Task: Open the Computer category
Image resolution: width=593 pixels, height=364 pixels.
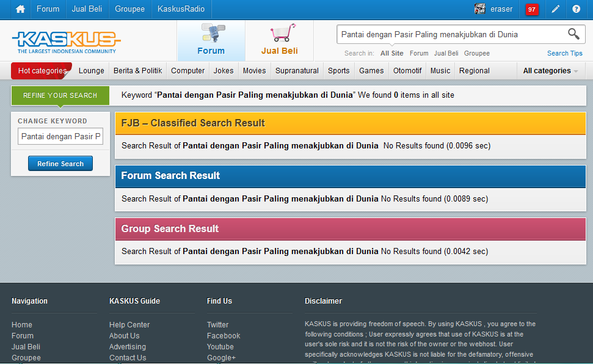Action: (x=187, y=71)
